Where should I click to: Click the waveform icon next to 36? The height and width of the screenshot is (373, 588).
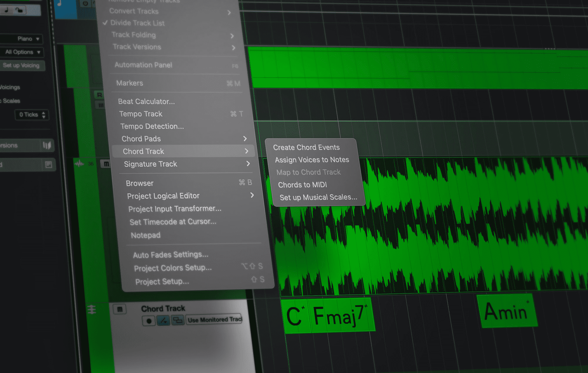tap(79, 163)
